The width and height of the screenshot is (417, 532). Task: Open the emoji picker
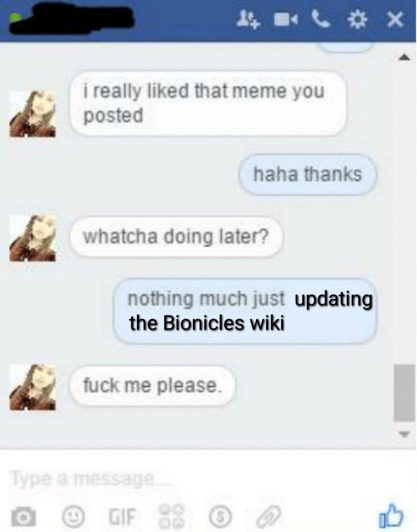click(73, 516)
